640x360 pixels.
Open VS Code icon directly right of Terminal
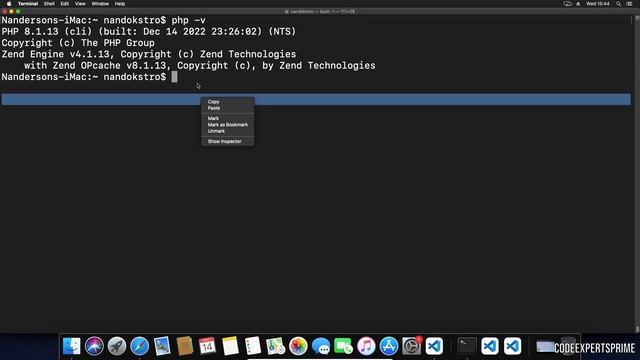[x=489, y=346]
